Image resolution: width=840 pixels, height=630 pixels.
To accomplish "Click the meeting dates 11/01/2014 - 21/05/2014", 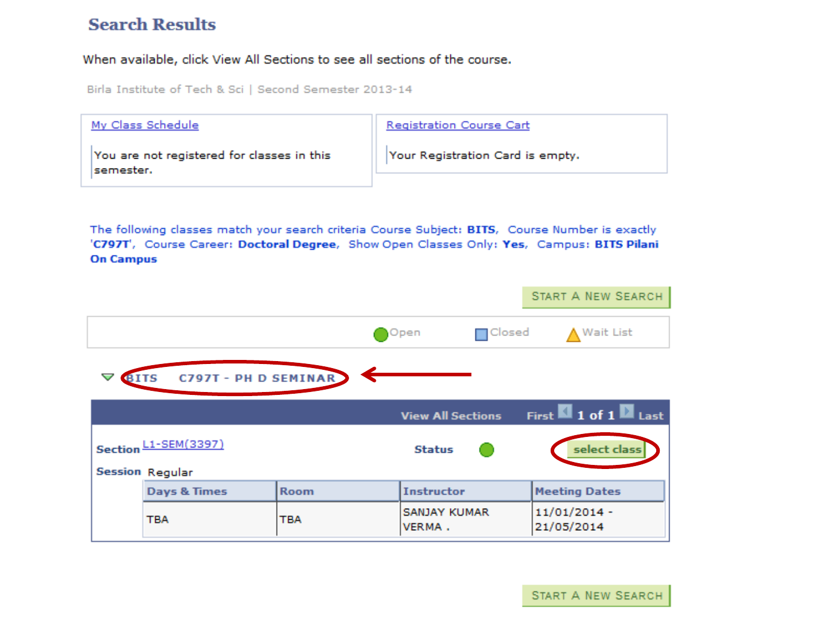I will [x=574, y=519].
